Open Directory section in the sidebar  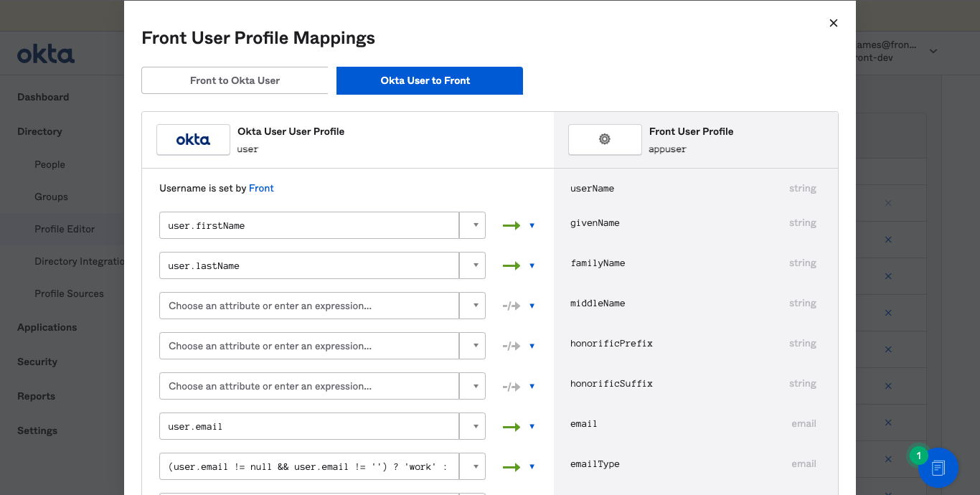[x=39, y=131]
